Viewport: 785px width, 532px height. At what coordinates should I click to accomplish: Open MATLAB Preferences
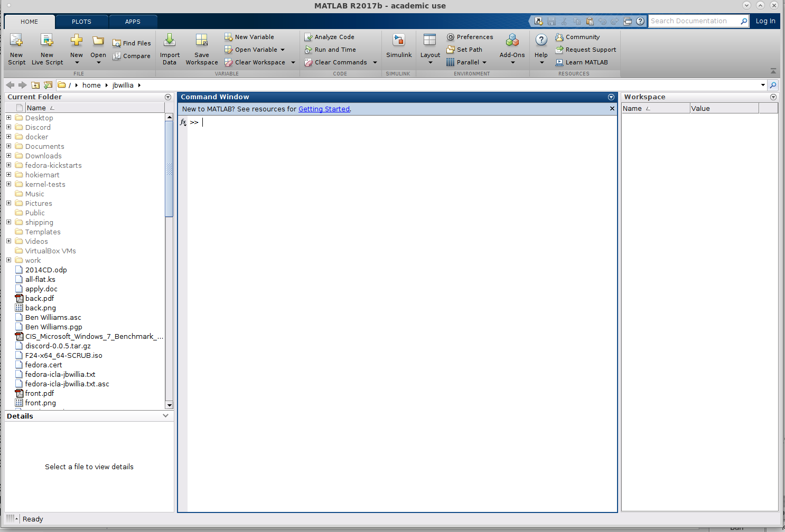tap(470, 37)
